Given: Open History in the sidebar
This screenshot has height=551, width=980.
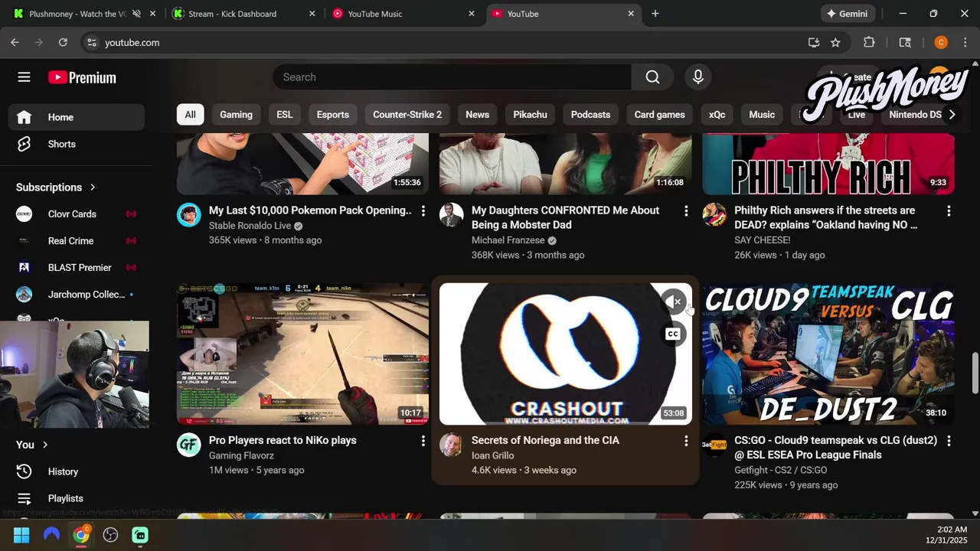Looking at the screenshot, I should click(77, 471).
